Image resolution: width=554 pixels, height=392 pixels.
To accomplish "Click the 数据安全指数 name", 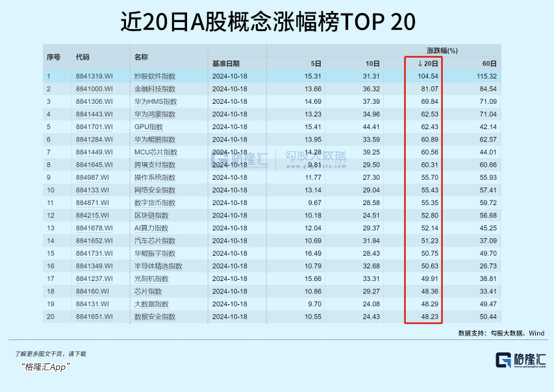I will pyautogui.click(x=155, y=317).
